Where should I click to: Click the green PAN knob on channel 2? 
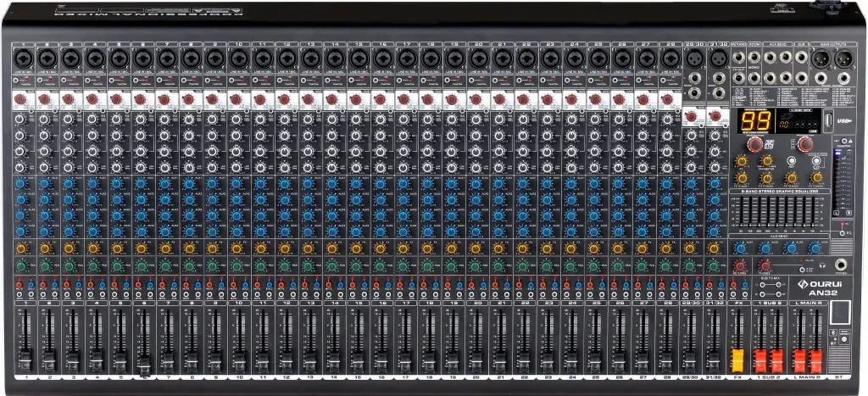tap(45, 266)
